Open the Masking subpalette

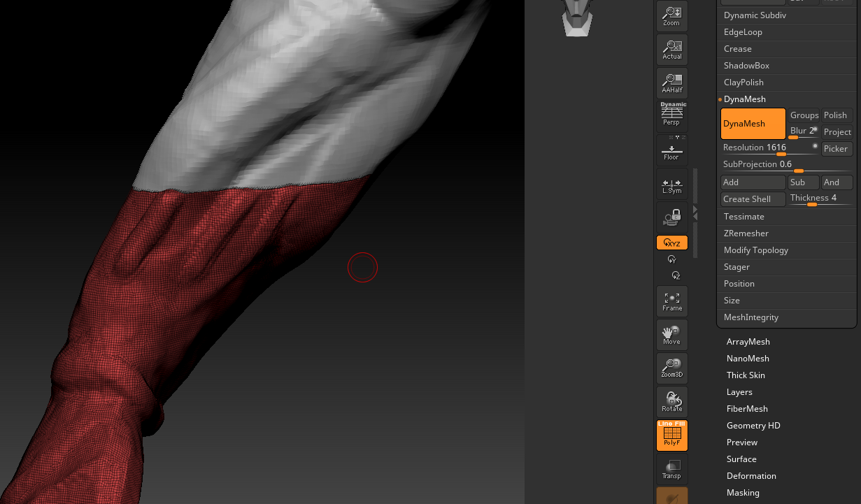tap(743, 493)
